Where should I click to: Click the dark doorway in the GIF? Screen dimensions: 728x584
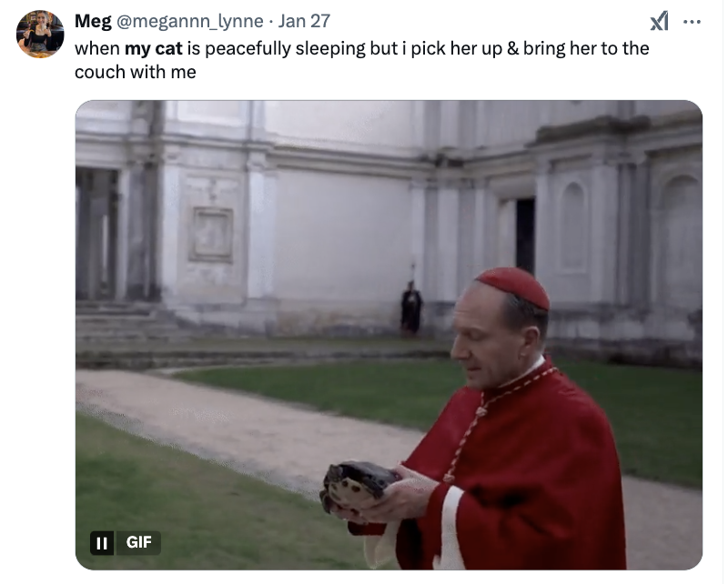click(x=525, y=236)
